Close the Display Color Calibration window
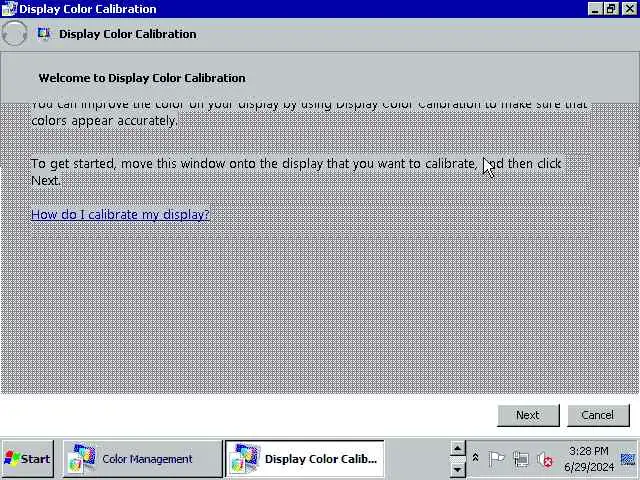 pyautogui.click(x=629, y=9)
